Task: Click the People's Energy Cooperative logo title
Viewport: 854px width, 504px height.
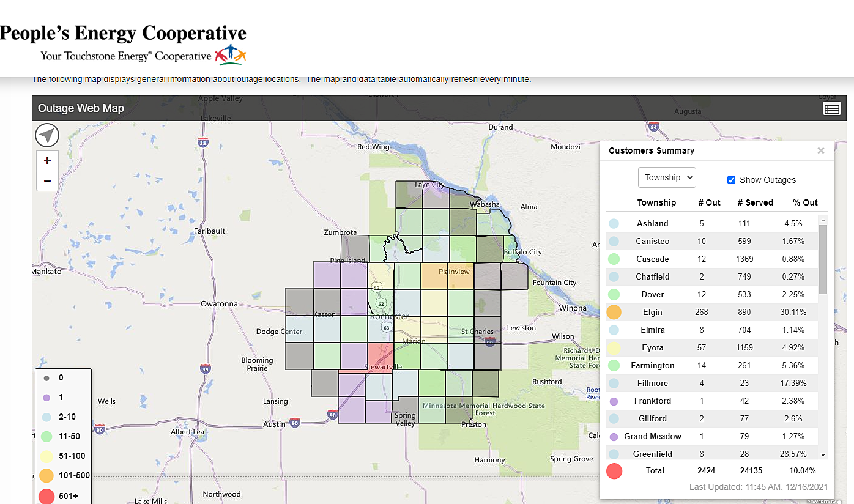Action: pos(123,32)
